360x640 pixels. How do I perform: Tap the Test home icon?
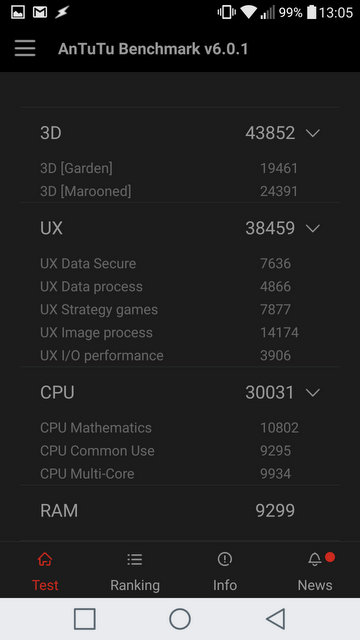click(45, 559)
